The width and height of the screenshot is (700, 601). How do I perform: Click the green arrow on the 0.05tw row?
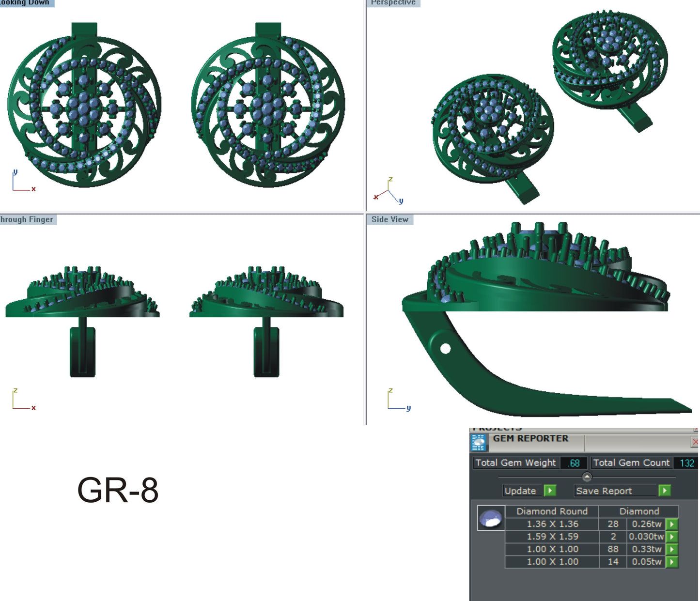coord(671,561)
